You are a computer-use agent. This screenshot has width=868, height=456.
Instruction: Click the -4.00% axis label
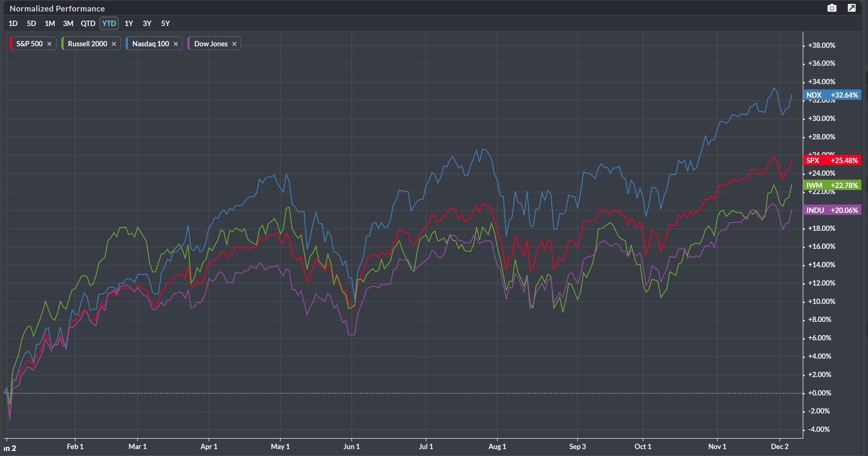point(819,429)
